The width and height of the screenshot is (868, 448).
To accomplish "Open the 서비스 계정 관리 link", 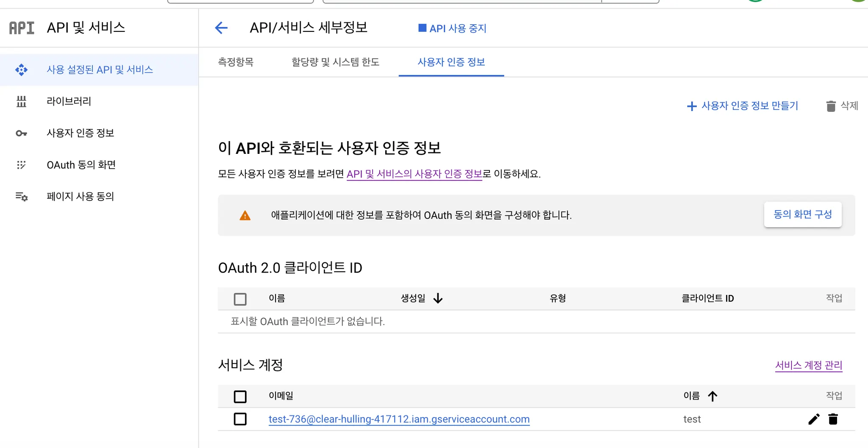I will [809, 365].
